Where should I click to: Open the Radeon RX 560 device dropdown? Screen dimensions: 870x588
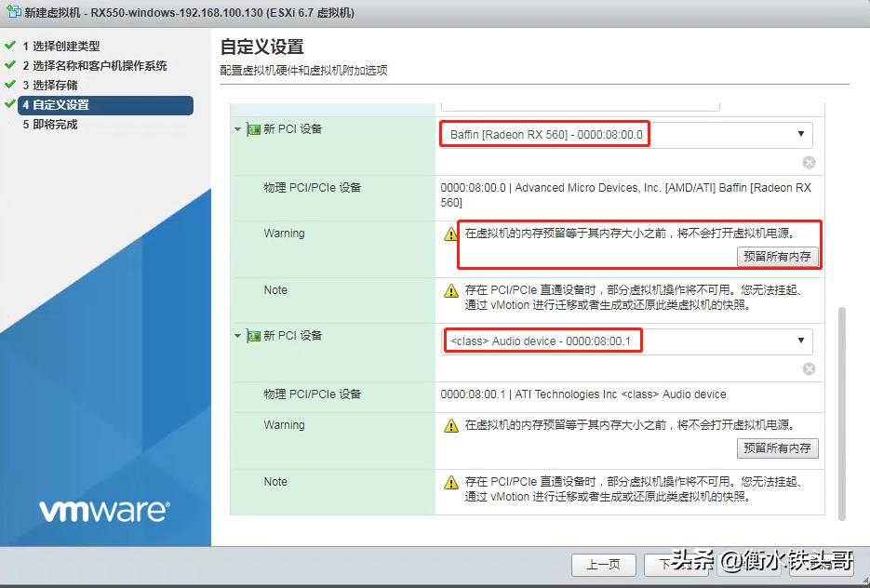[x=801, y=134]
